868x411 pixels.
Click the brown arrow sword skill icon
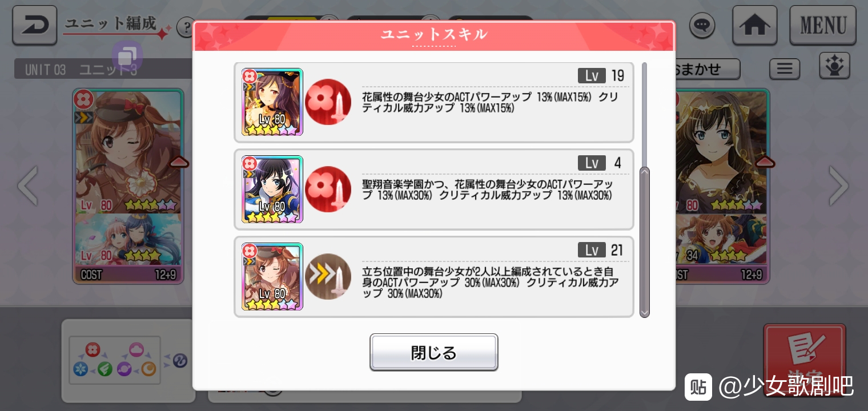[x=328, y=276]
